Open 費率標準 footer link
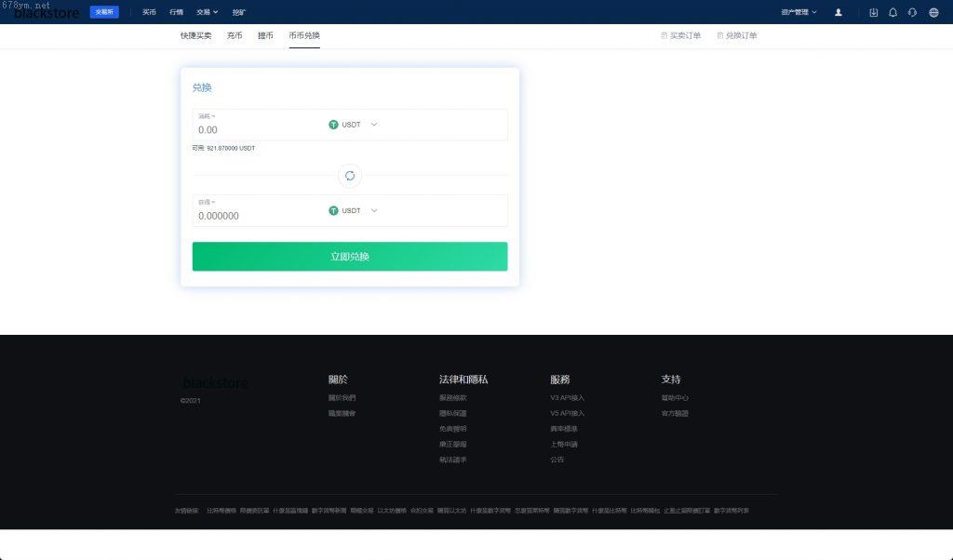 (x=563, y=429)
